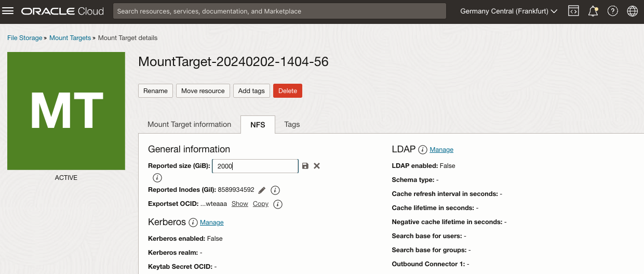Open Cloud Shell developer tools icon
This screenshot has height=274, width=644.
(x=573, y=11)
